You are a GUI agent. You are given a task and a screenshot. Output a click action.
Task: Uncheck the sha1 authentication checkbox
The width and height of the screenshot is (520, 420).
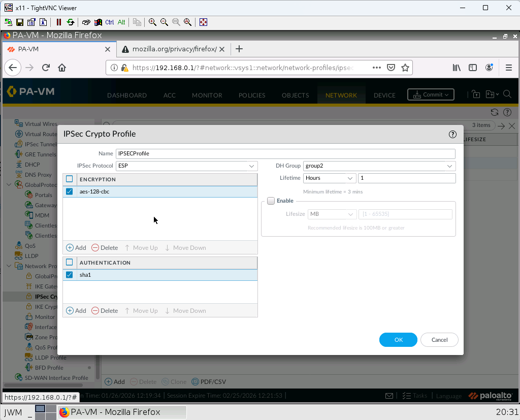70,275
